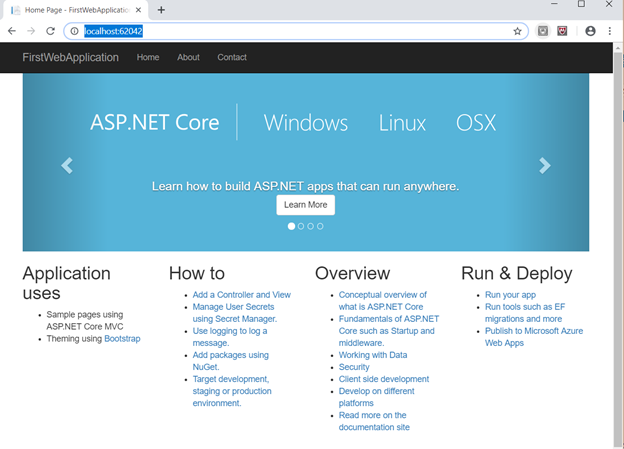Screen dimensions: 624x449
Task: Go back using the browser back arrow
Action: 12,31
